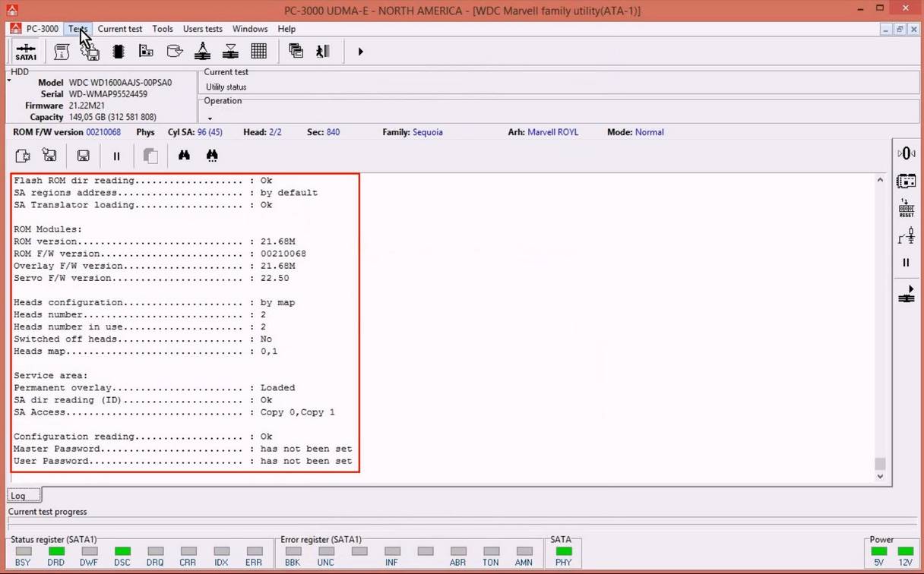Click the SATA1 port selection icon

(x=26, y=52)
